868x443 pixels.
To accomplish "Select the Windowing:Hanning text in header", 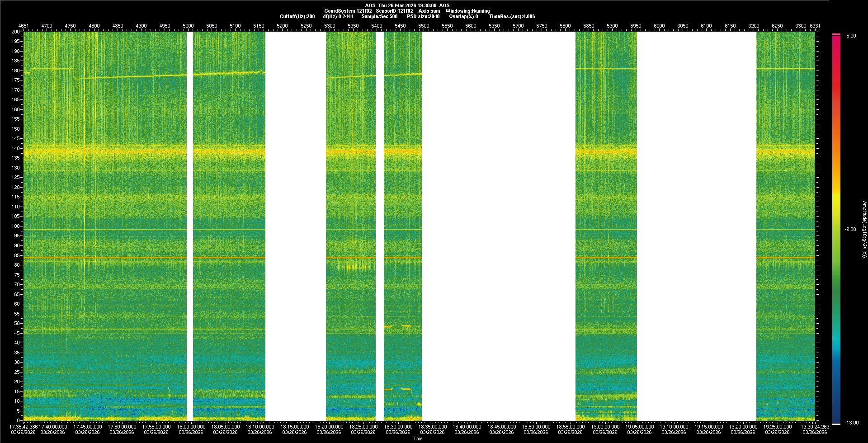I will click(467, 11).
